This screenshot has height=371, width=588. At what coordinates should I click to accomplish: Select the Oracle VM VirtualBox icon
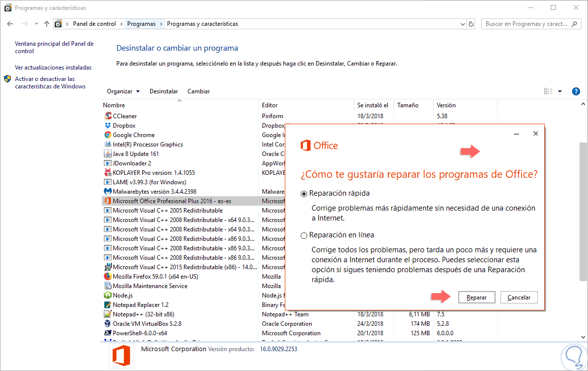pyautogui.click(x=108, y=323)
